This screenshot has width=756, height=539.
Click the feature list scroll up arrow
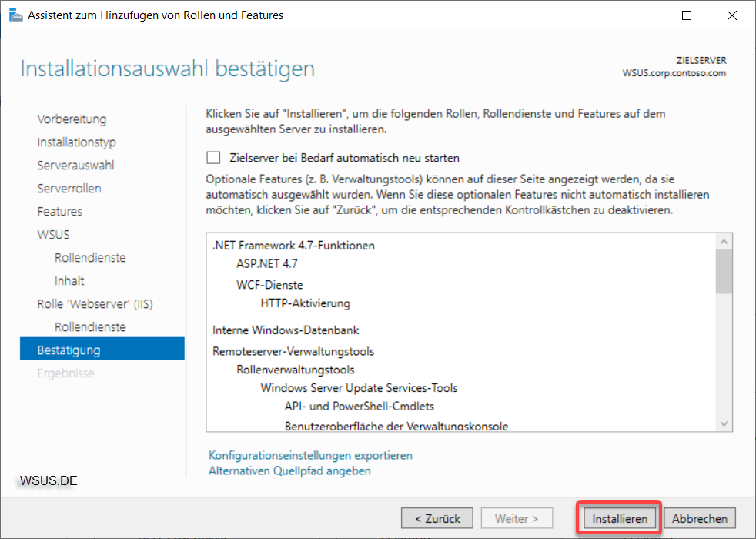(724, 242)
